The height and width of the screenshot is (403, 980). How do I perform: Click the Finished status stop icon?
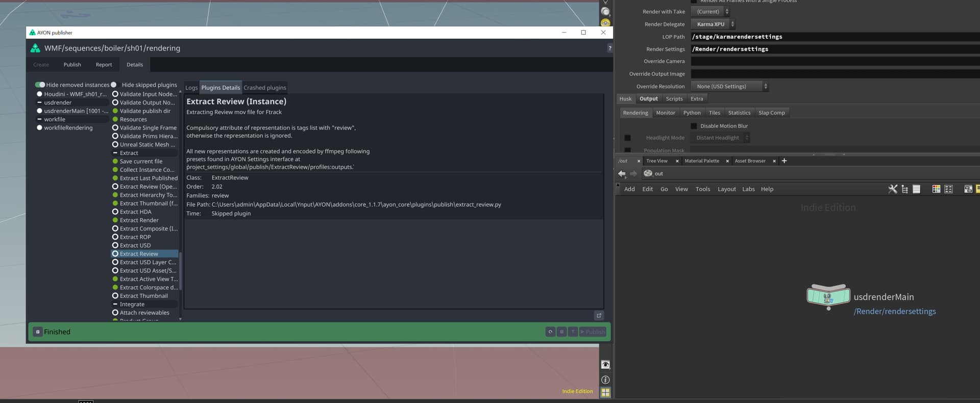(x=38, y=332)
